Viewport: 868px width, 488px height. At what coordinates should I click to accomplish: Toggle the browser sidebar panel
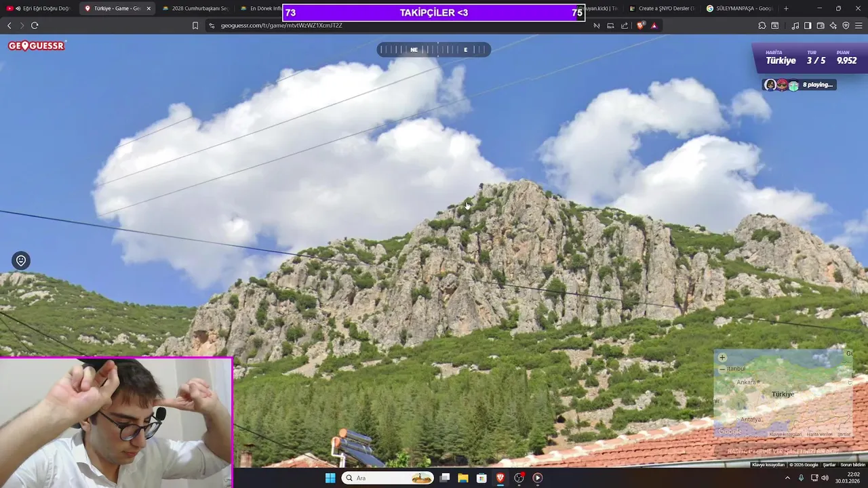click(x=808, y=25)
